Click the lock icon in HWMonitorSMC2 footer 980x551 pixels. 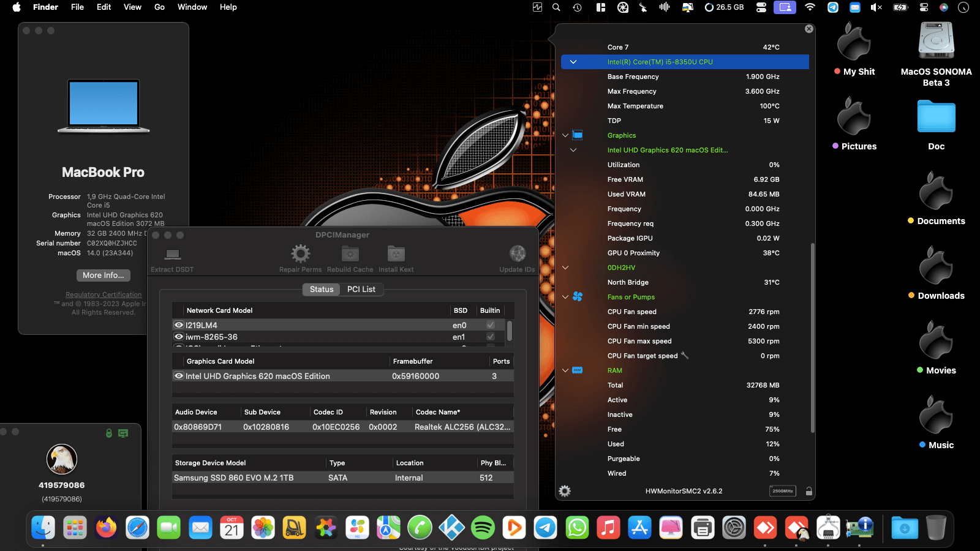tap(809, 491)
